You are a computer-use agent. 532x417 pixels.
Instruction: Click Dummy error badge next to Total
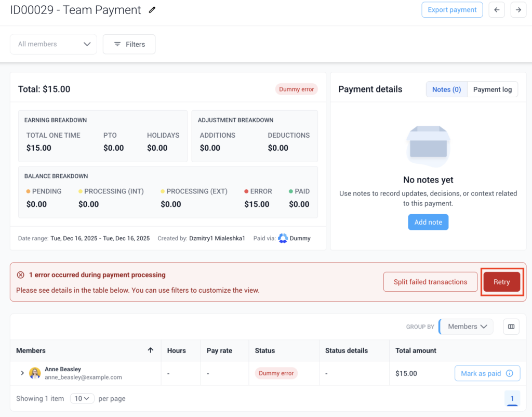click(x=296, y=89)
